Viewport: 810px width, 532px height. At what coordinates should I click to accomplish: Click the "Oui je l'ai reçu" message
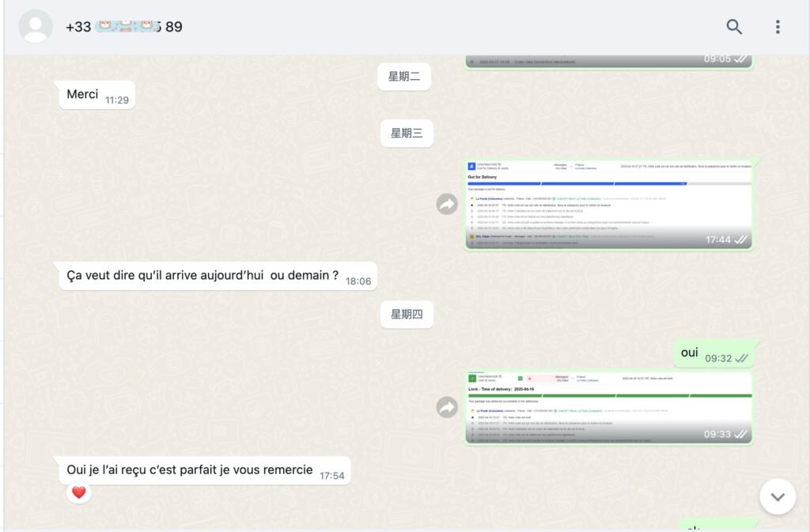(x=190, y=470)
